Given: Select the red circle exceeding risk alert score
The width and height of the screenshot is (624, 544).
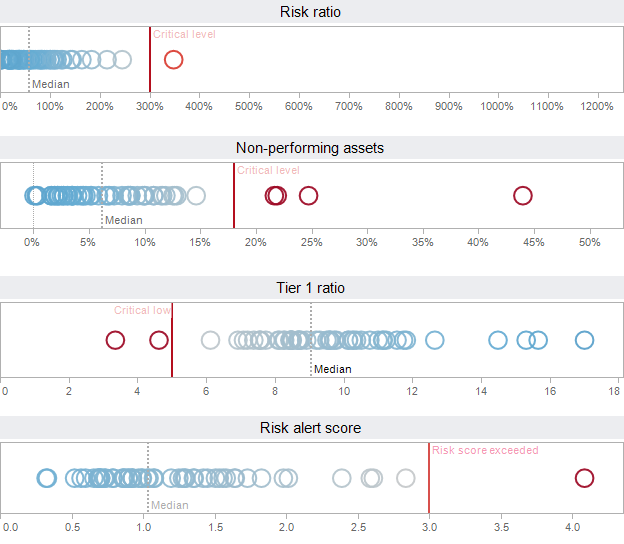Looking at the screenshot, I should (x=585, y=478).
